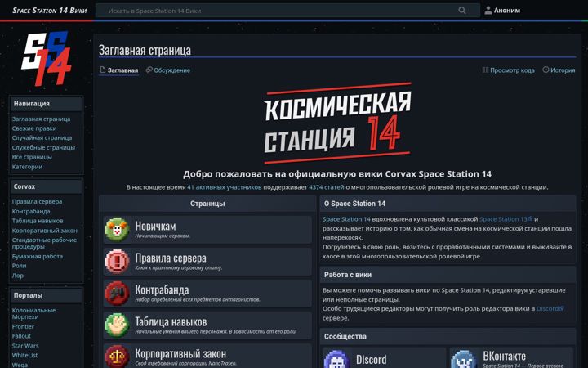588x368 pixels.
Task: Open the Таблица навыков page title
Action: click(x=171, y=322)
